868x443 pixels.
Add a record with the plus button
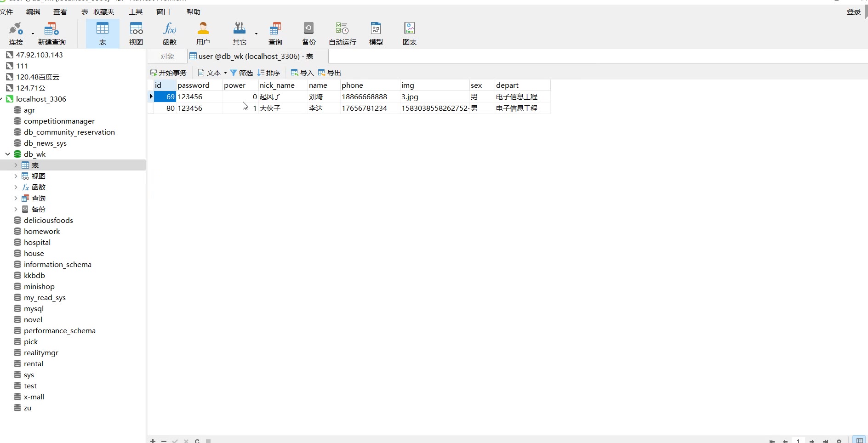pyautogui.click(x=153, y=441)
